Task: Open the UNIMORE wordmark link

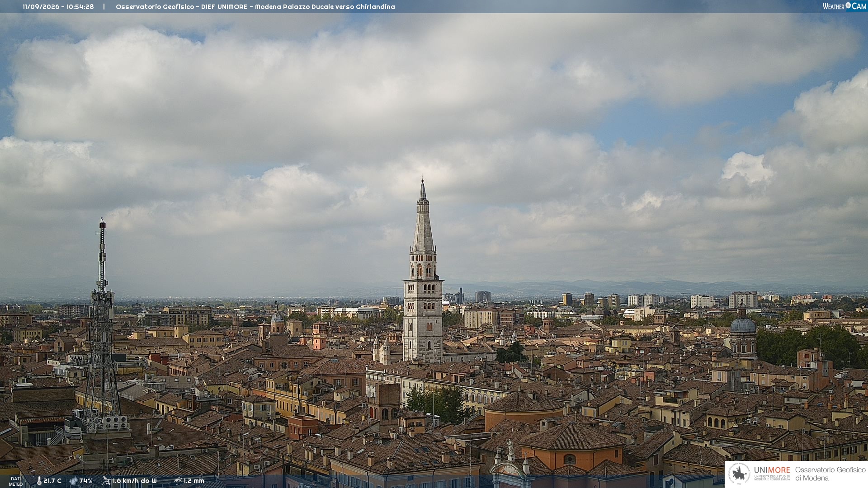Action: pyautogui.click(x=772, y=470)
